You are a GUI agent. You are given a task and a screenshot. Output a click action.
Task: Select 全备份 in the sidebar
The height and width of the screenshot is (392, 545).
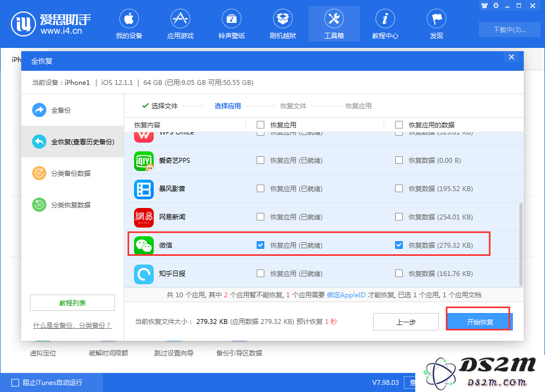pos(72,110)
